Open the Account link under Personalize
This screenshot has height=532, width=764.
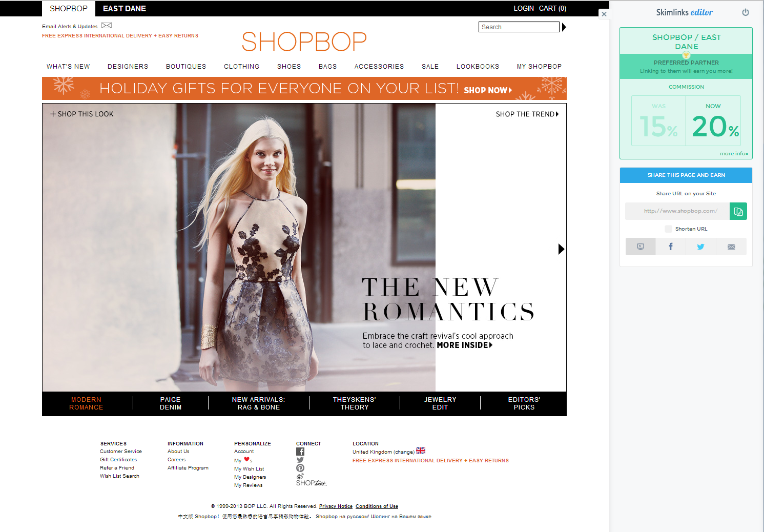244,452
